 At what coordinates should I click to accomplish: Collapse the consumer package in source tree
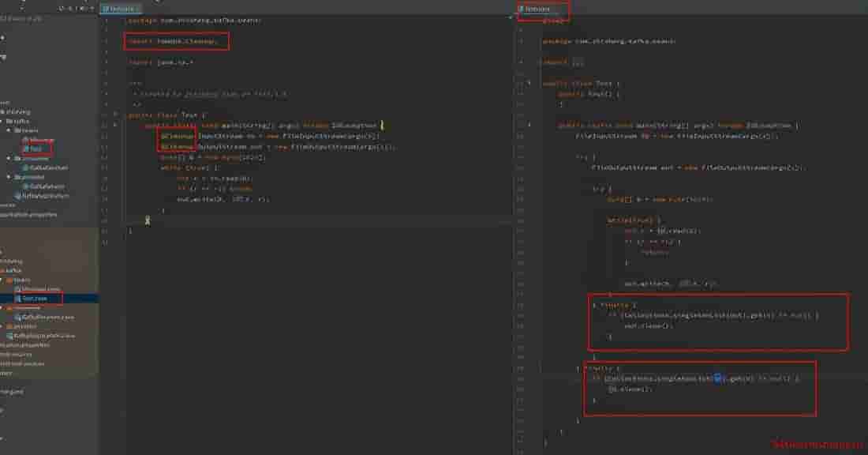[8, 158]
